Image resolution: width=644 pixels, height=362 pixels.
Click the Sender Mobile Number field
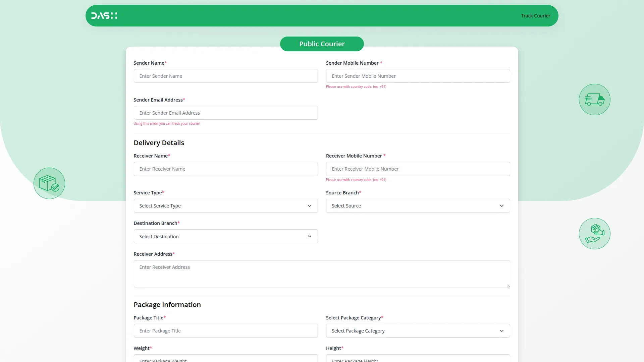pos(418,76)
